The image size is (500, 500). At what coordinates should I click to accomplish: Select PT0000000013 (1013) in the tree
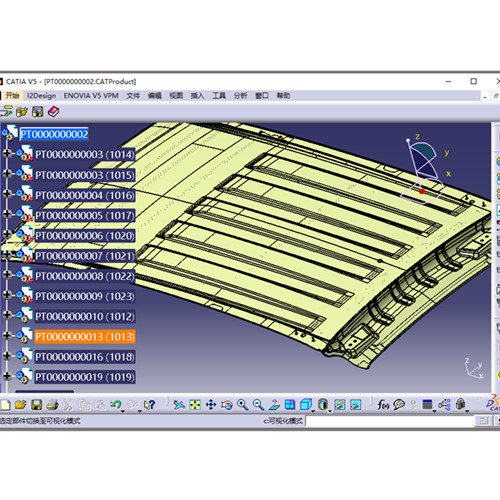point(85,337)
